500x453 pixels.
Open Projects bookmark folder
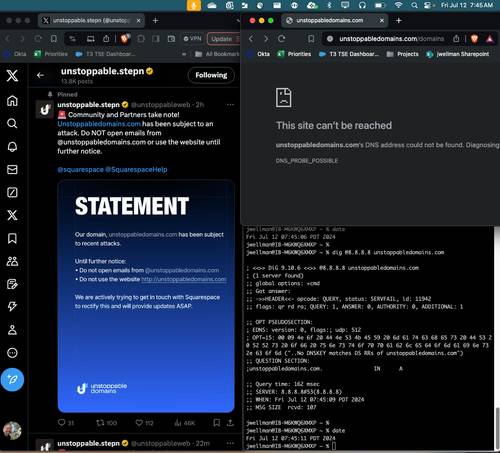(x=402, y=54)
